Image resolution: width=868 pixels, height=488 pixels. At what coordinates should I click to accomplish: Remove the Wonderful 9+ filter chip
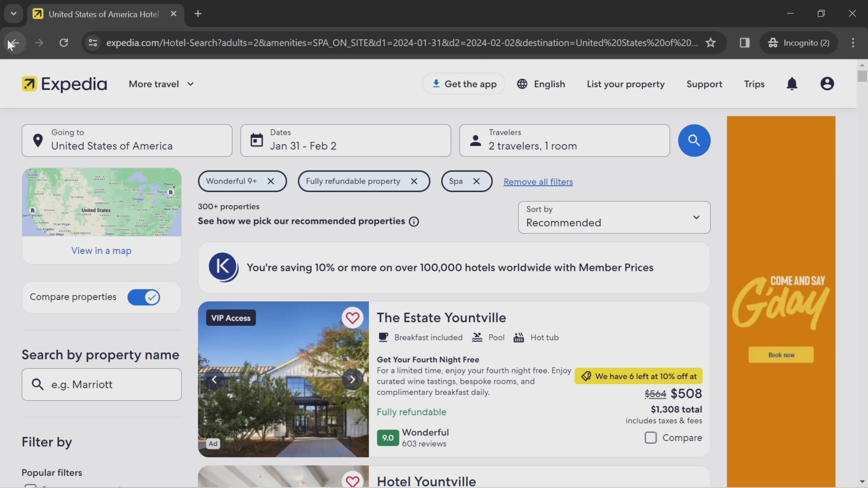pyautogui.click(x=271, y=181)
